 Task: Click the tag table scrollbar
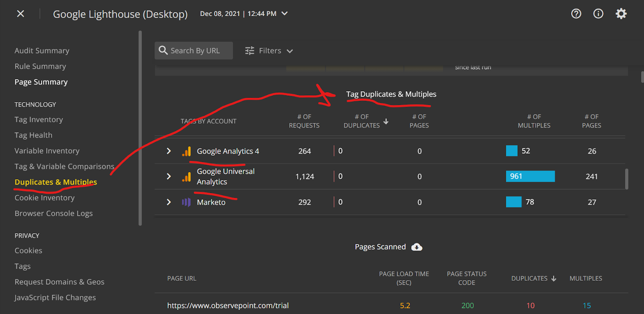(x=626, y=179)
